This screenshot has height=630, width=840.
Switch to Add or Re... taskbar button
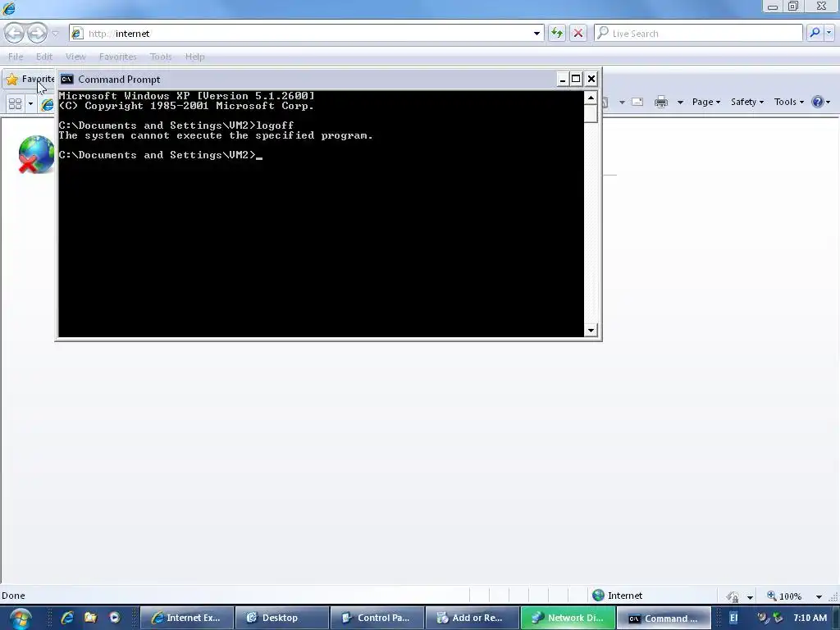[x=472, y=618]
